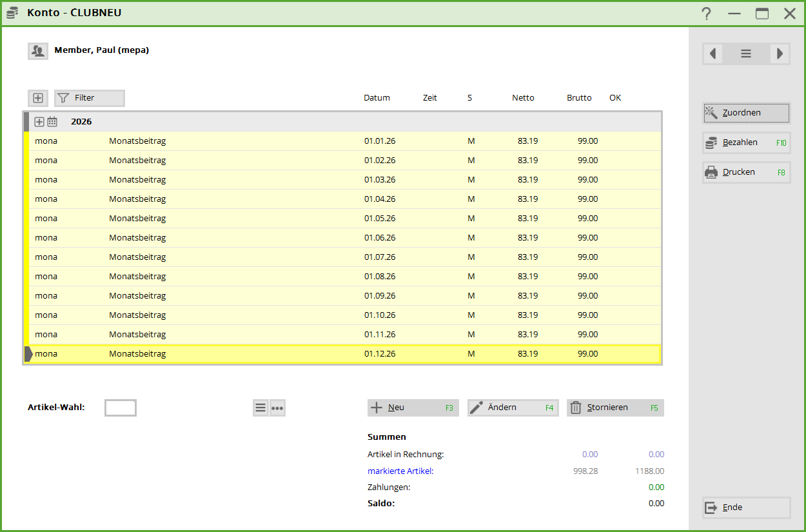
Task: Close dialog with Ende button
Action: [x=746, y=507]
